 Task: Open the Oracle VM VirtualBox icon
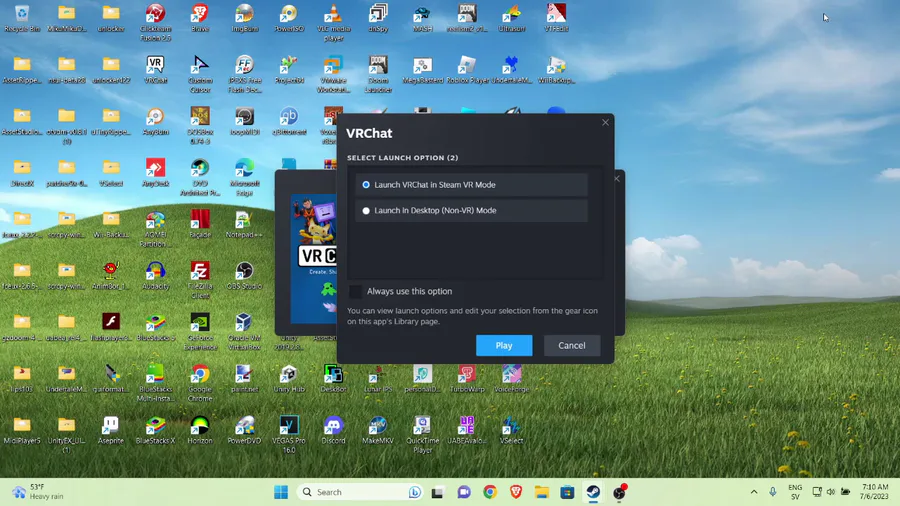[245, 332]
